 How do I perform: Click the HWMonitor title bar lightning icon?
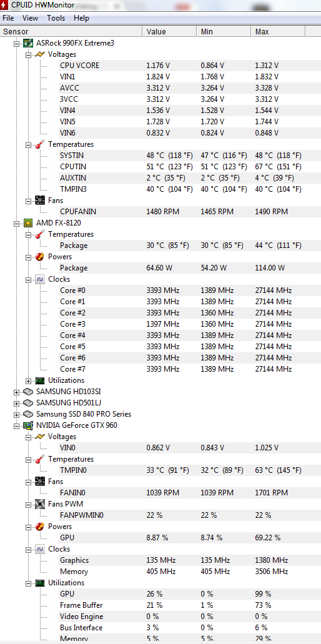[4, 5]
